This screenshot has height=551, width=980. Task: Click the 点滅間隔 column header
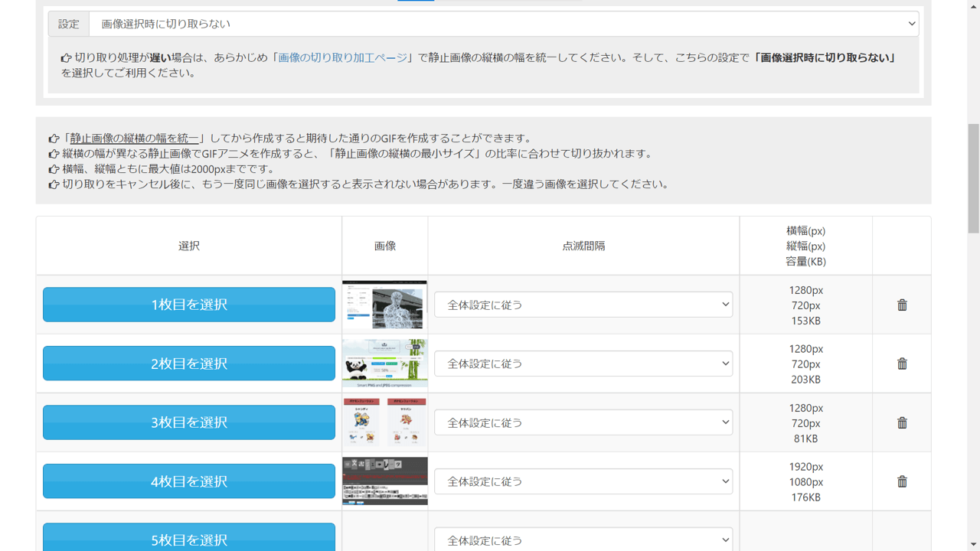pyautogui.click(x=583, y=246)
